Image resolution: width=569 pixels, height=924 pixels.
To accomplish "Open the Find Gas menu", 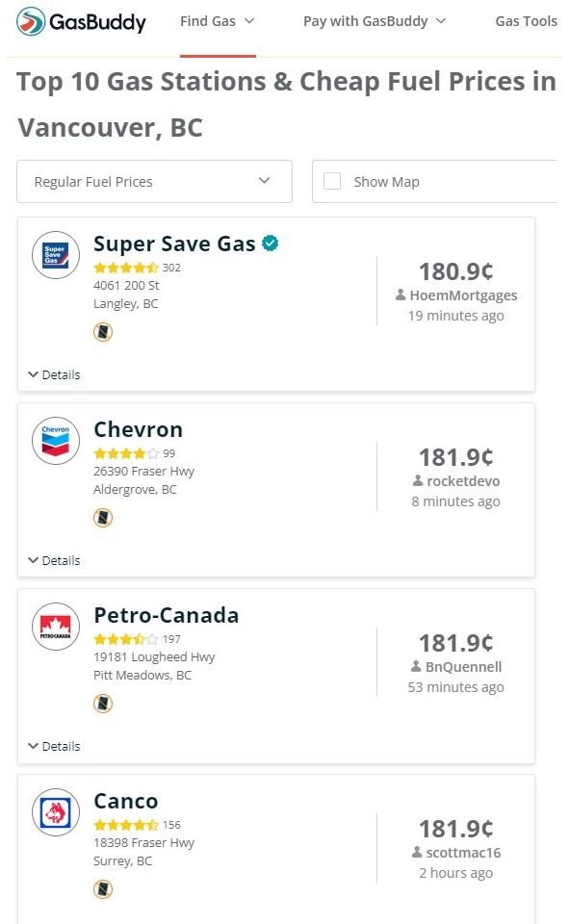I will click(x=218, y=21).
